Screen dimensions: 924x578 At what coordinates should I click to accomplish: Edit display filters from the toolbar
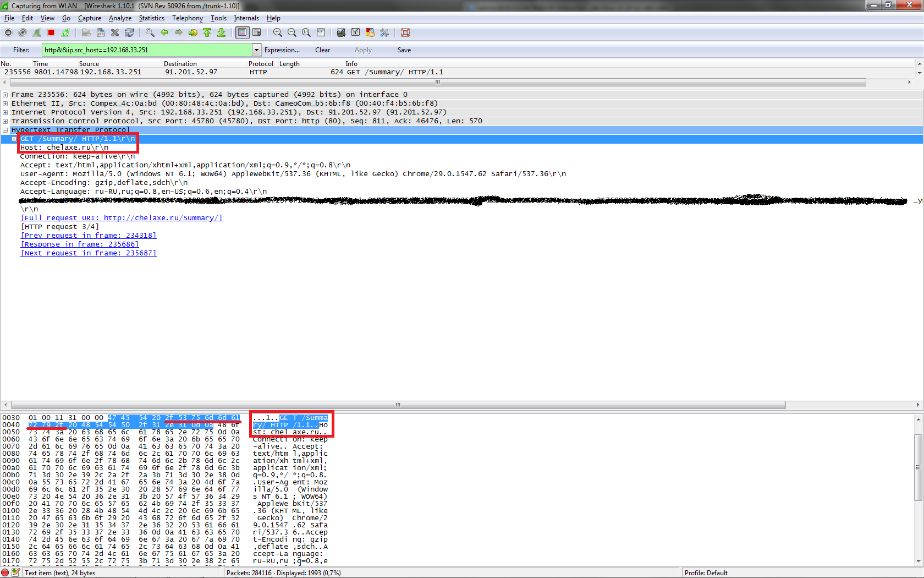coord(355,32)
